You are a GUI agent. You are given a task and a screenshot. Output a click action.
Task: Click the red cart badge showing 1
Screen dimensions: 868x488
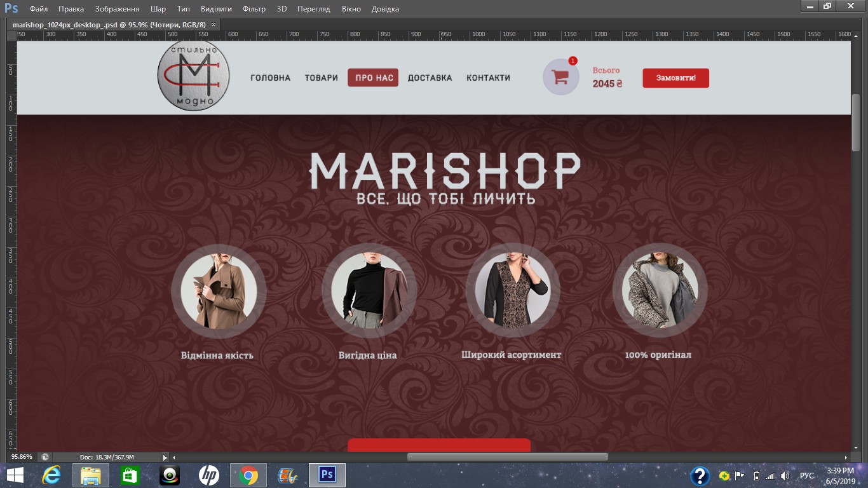[x=573, y=61]
